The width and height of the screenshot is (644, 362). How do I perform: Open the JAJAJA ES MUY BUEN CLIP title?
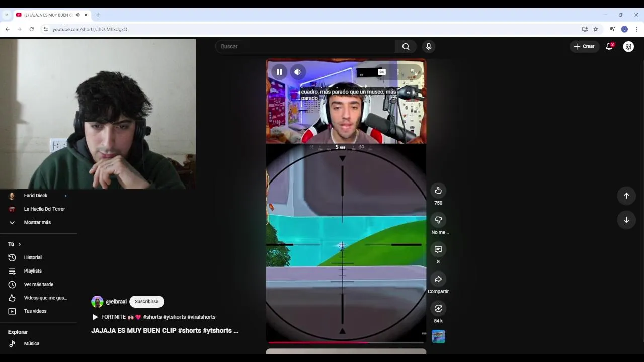165,330
